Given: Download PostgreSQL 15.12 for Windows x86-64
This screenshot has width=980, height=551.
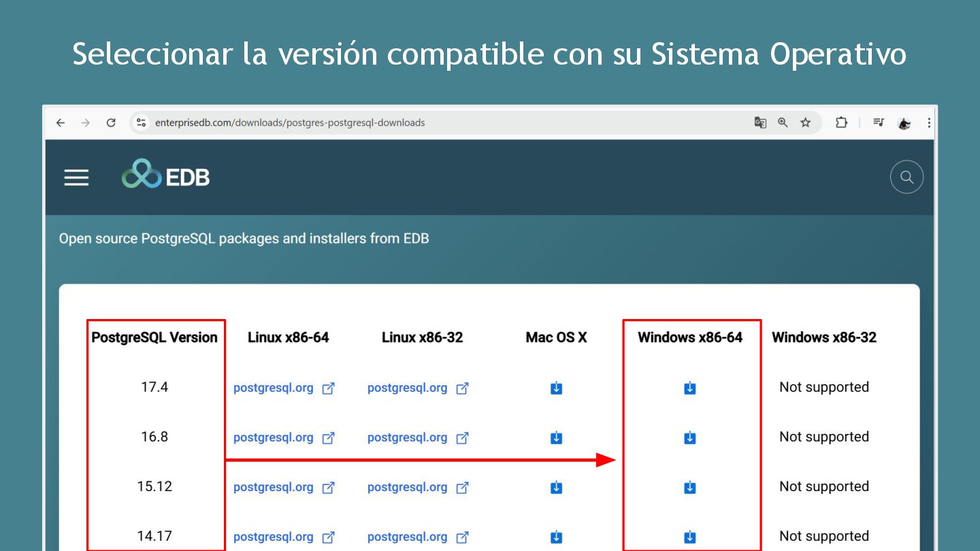Looking at the screenshot, I should (690, 488).
